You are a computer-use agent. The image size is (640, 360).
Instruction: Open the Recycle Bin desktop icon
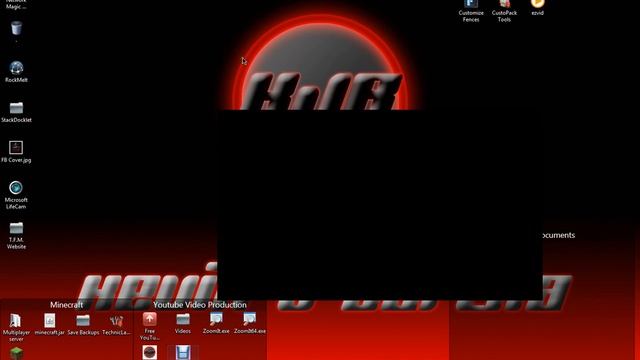16,29
